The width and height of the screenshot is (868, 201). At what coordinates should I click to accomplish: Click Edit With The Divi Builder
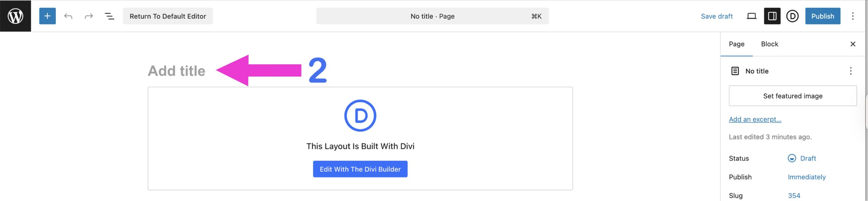[360, 169]
